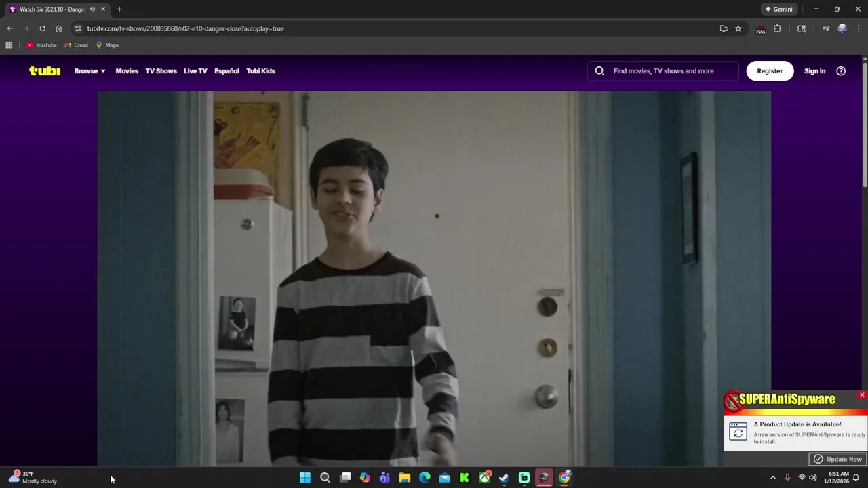Click the install app icon in address bar
Image resolution: width=868 pixels, height=488 pixels.
point(724,28)
